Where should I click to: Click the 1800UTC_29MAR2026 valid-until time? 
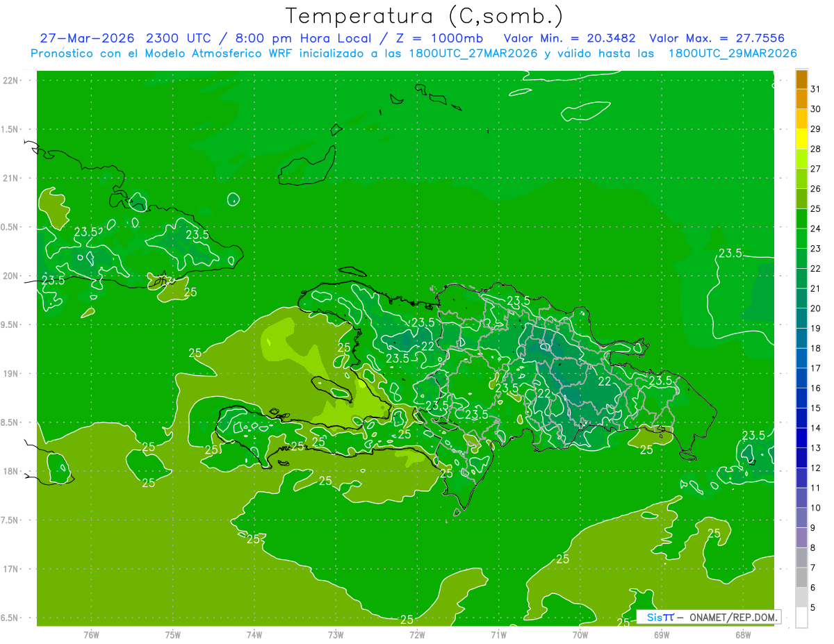[x=732, y=53]
